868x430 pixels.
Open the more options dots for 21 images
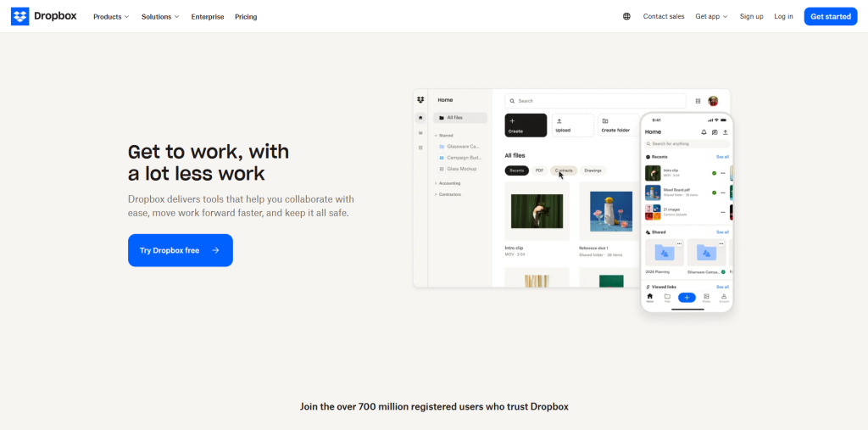[722, 212]
